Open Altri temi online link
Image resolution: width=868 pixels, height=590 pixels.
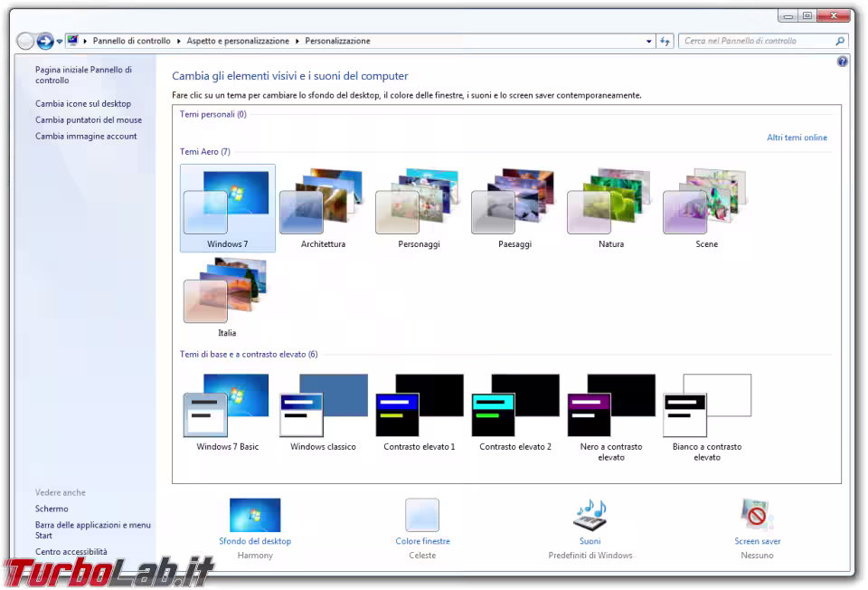point(797,138)
